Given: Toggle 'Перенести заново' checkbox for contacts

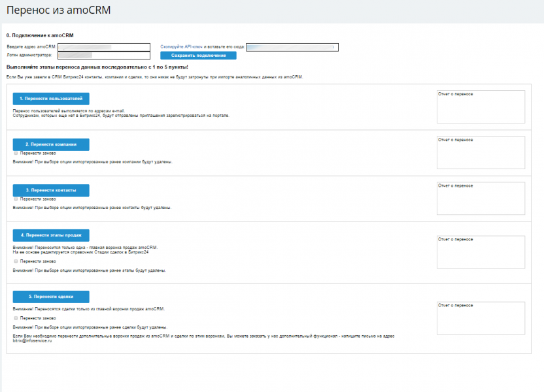Looking at the screenshot, I should point(16,199).
